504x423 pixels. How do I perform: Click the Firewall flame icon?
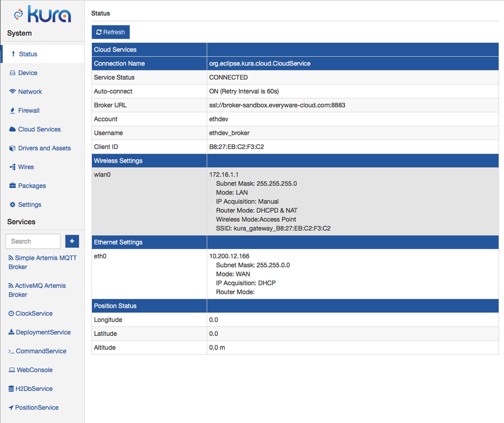coord(12,110)
